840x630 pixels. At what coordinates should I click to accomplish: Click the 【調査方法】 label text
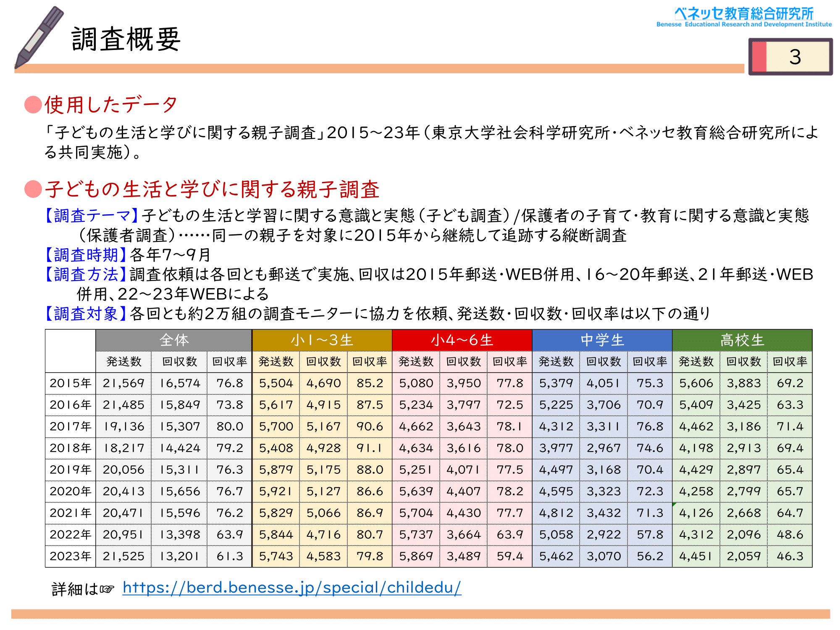click(86, 275)
